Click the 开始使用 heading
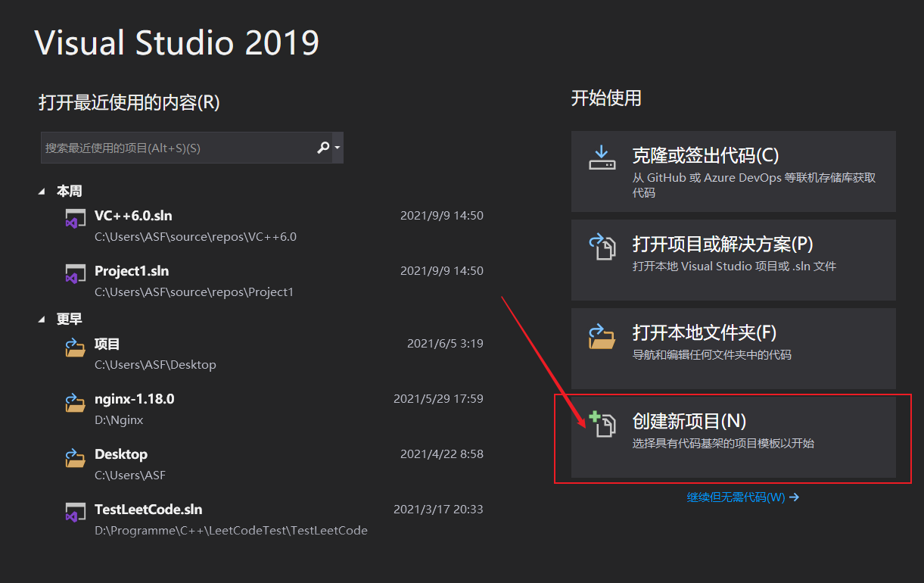The width and height of the screenshot is (924, 583). pos(606,98)
